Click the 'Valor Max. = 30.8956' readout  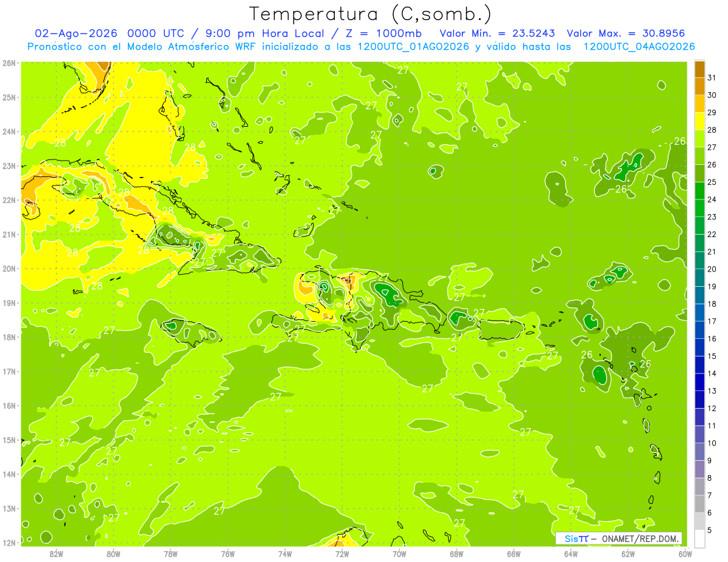pyautogui.click(x=626, y=33)
